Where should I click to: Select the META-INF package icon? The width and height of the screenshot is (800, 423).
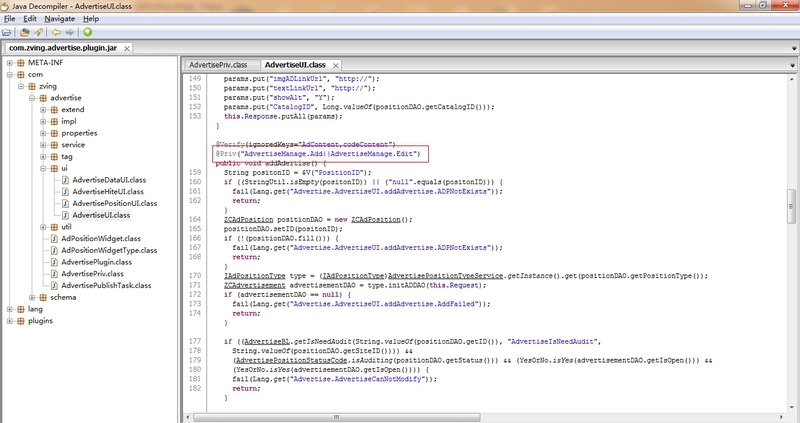pyautogui.click(x=19, y=62)
